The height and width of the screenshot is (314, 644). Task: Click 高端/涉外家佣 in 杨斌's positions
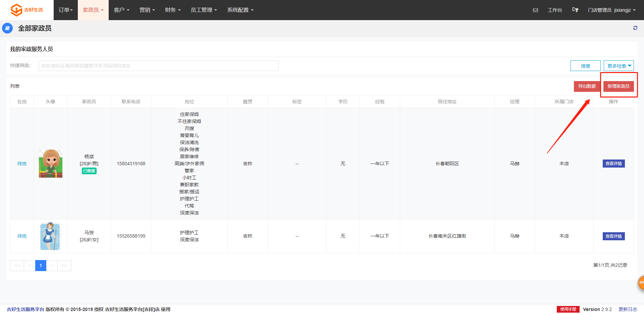(x=189, y=164)
